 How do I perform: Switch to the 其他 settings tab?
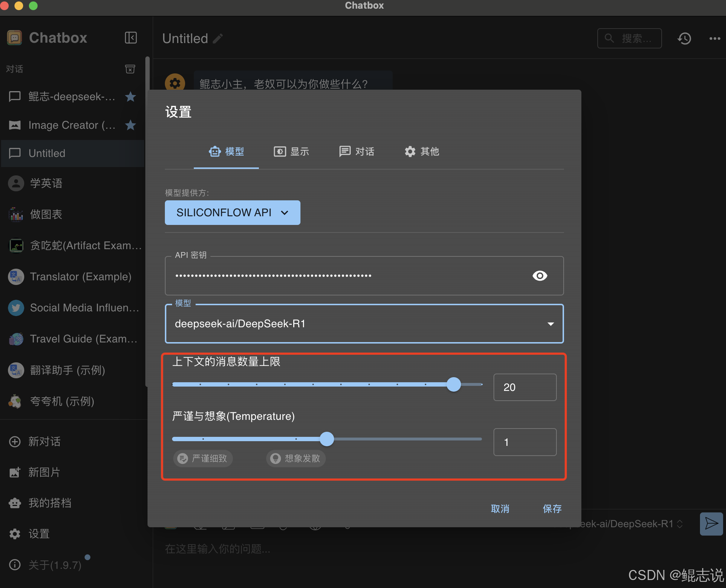pyautogui.click(x=422, y=152)
